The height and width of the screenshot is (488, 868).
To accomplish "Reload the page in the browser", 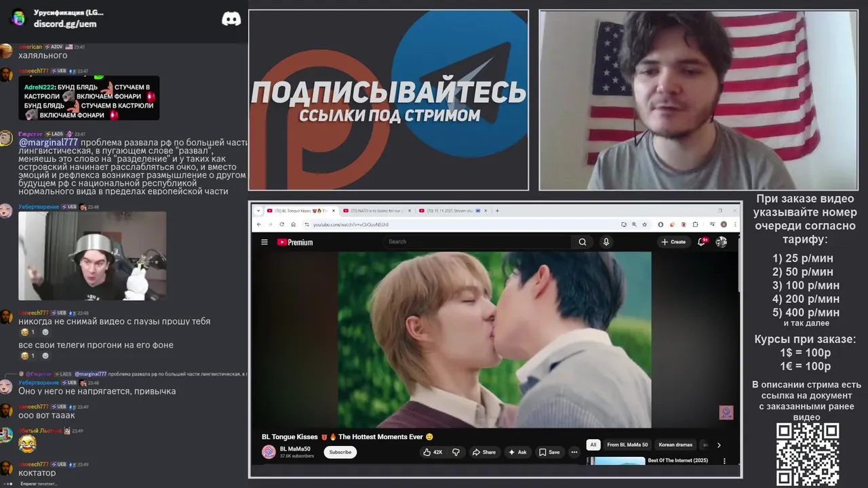I will coord(282,224).
